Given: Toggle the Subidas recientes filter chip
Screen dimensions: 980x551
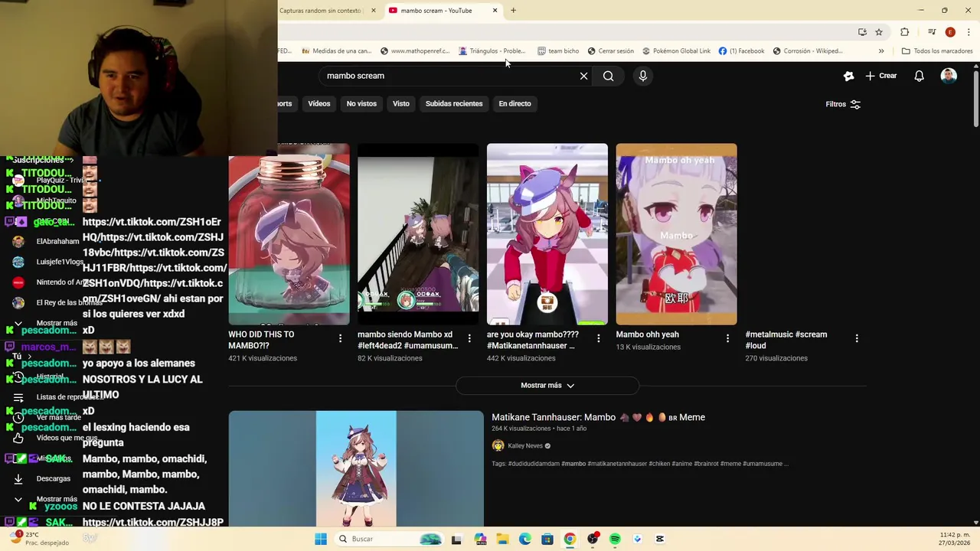Looking at the screenshot, I should (x=454, y=103).
